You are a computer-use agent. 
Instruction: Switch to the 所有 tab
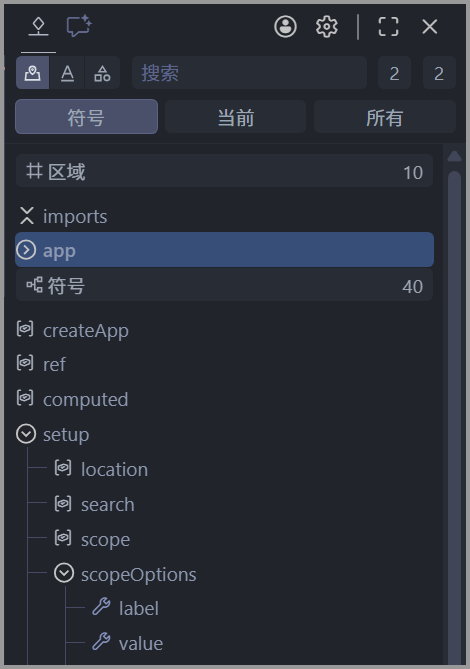[385, 117]
